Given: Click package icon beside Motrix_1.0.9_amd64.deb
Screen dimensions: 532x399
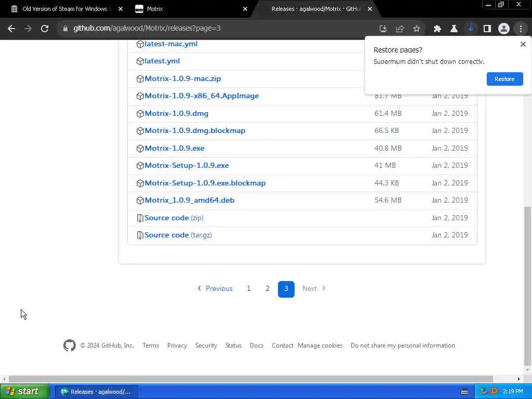Looking at the screenshot, I should click(x=140, y=201).
